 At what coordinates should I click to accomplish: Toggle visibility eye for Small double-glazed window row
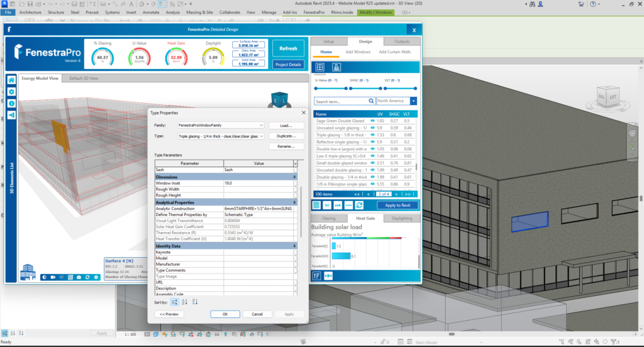tap(372, 163)
